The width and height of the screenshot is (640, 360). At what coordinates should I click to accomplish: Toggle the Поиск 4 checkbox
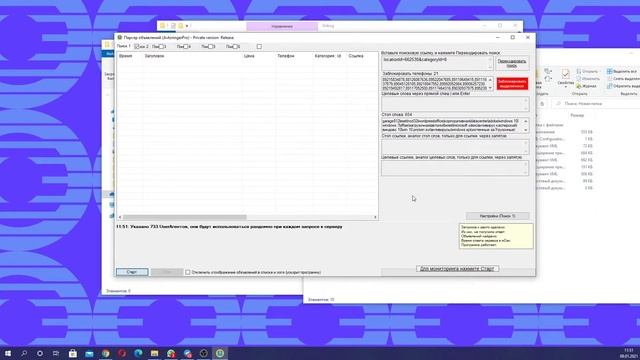(186, 47)
